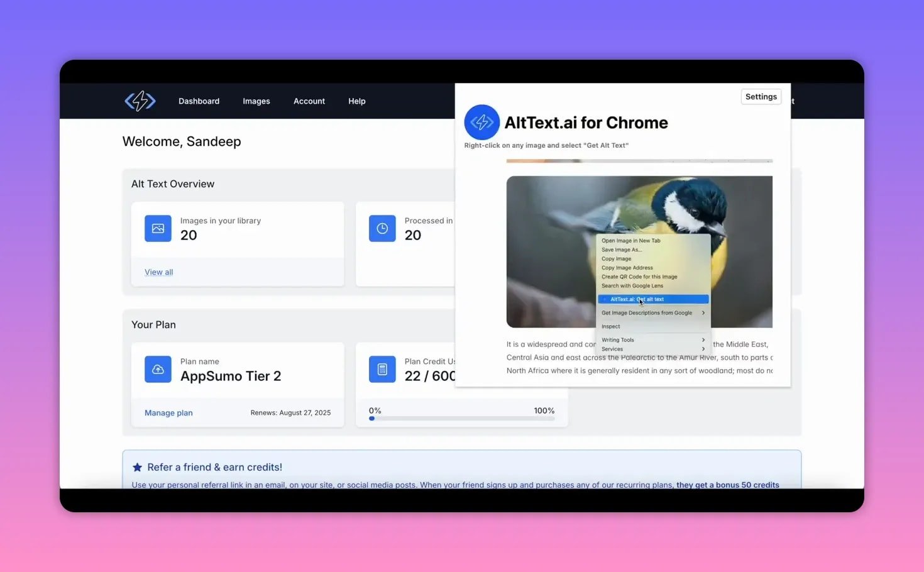Image resolution: width=924 pixels, height=572 pixels.
Task: Switch to the Images section
Action: coord(256,101)
